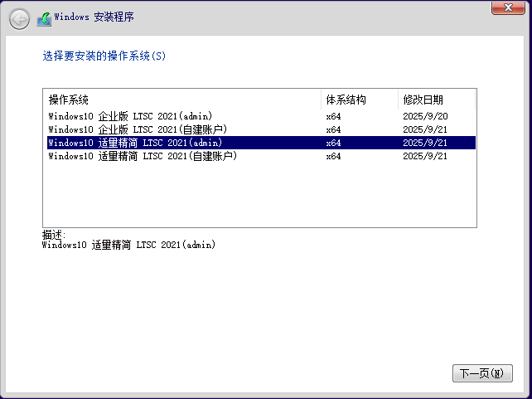The image size is (532, 399).
Task: Click the 选择要安装的操作系统(S) heading
Action: [x=104, y=56]
